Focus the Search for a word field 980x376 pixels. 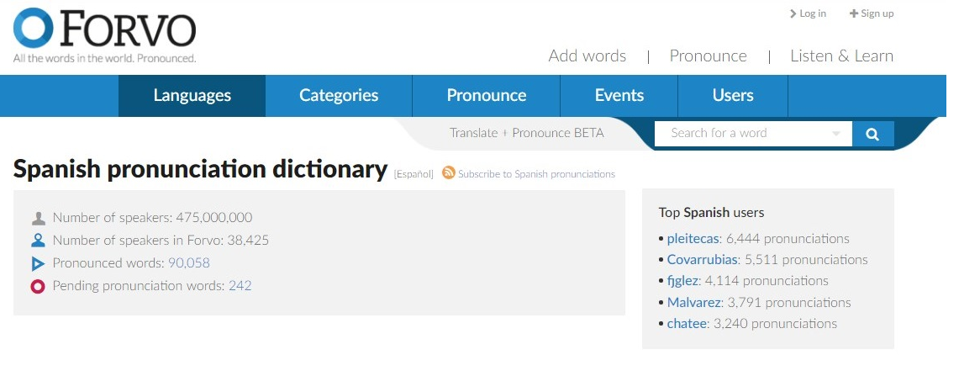tap(744, 134)
